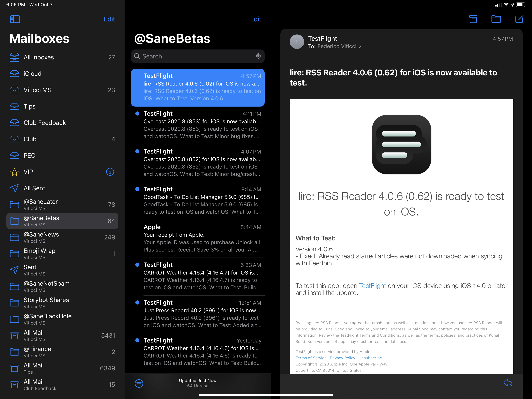This screenshot has height=399, width=532.
Task: Toggle the sidebar visibility icon
Action: (15, 19)
